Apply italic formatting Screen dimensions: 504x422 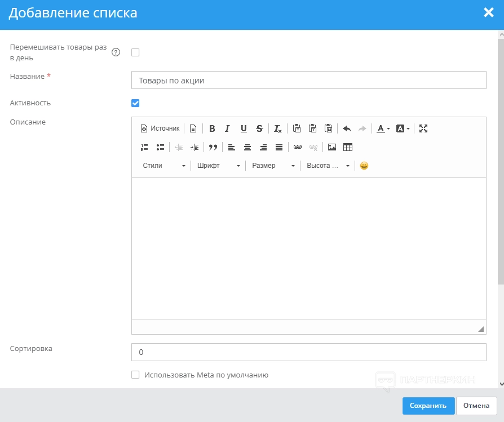[x=228, y=128]
